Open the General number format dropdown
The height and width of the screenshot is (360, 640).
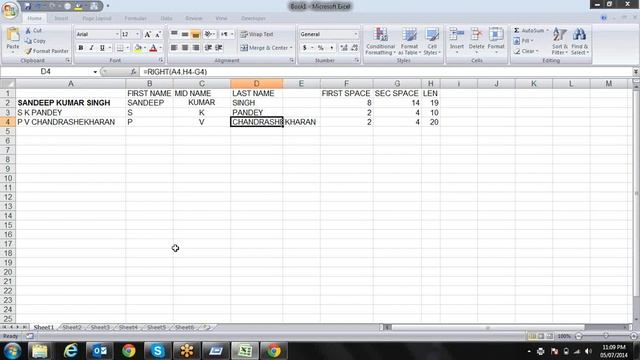click(x=356, y=34)
